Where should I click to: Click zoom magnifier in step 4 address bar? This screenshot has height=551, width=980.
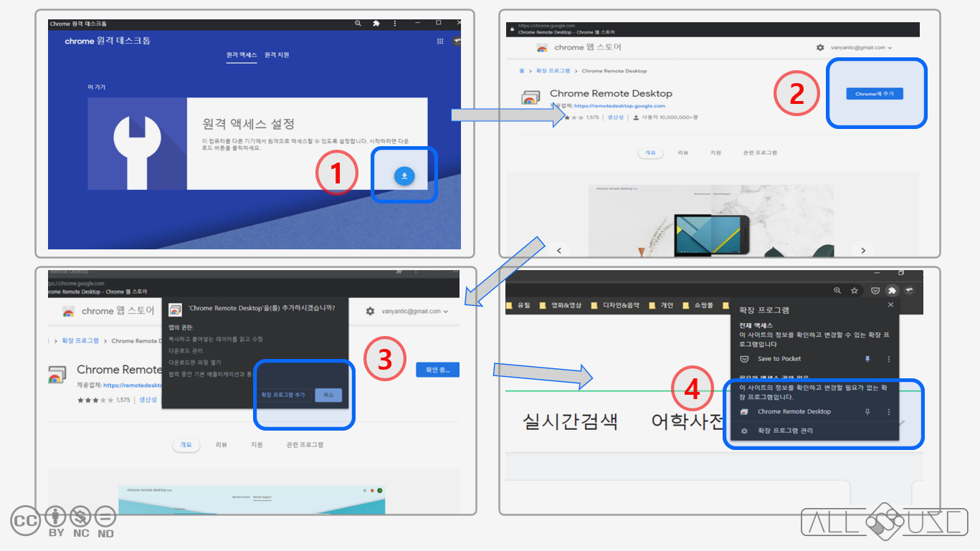tap(837, 290)
